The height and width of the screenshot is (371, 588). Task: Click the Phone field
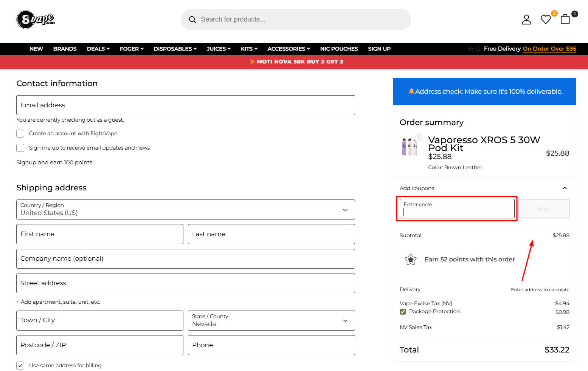pyautogui.click(x=272, y=345)
